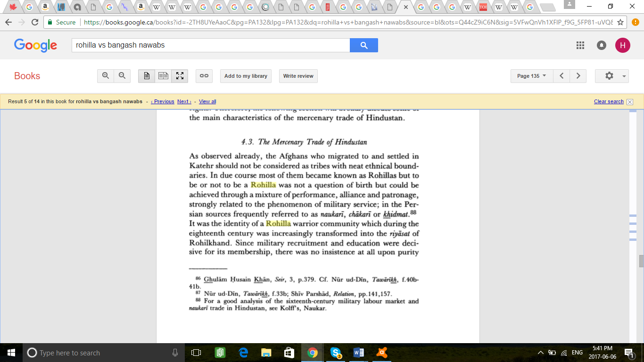The height and width of the screenshot is (362, 644).
Task: Click footnote 88 about Kolff's Naukar
Action: (x=304, y=304)
